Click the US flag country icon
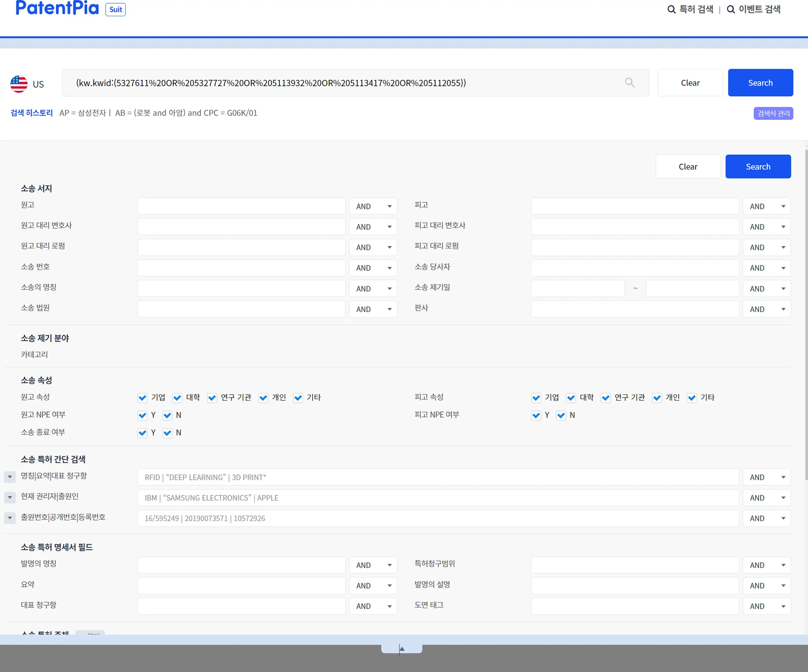The width and height of the screenshot is (808, 672). [19, 84]
